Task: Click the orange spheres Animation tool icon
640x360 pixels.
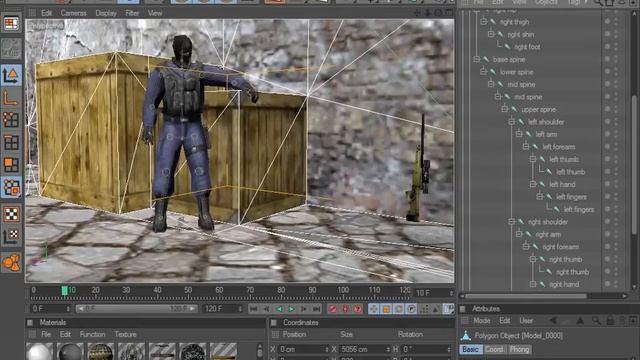Action: pos(11,262)
